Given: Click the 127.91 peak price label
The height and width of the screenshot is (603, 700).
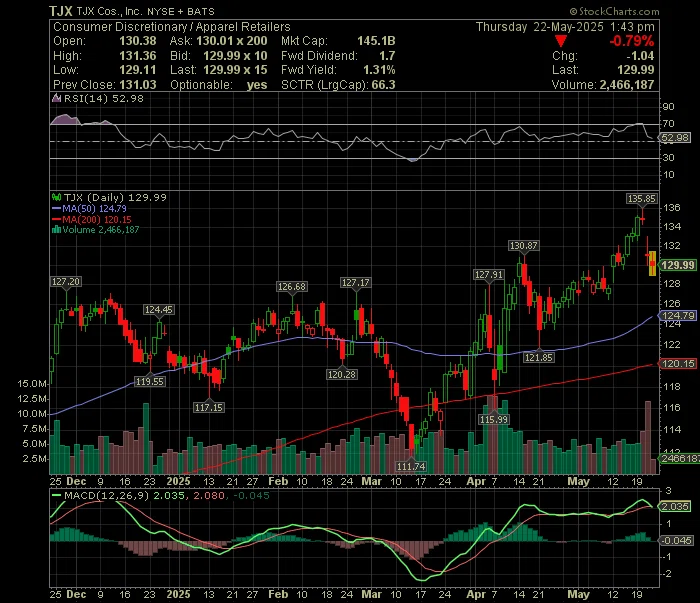Looking at the screenshot, I should [x=488, y=274].
